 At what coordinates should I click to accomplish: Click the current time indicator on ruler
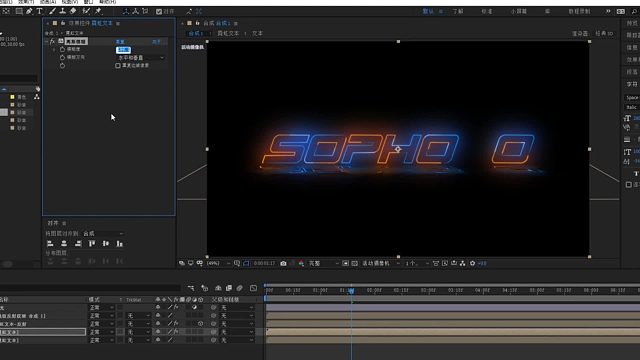351,291
